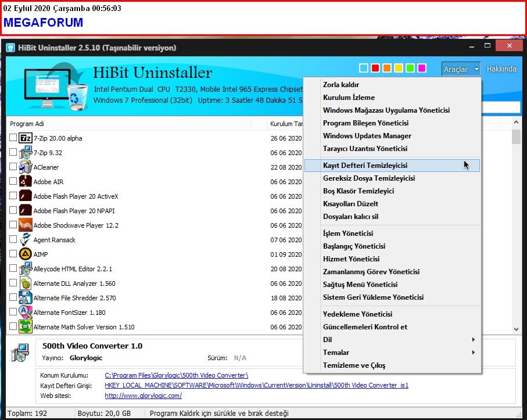Viewport: 527px width, 420px height.
Task: Open Tarayıcı Uzantısı Yöneticisi
Action: (x=392, y=149)
